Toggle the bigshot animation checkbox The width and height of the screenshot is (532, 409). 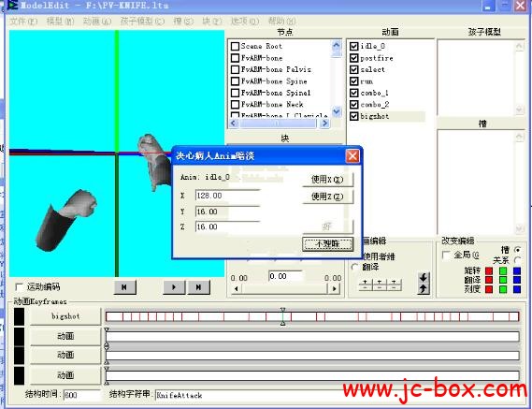coord(353,116)
